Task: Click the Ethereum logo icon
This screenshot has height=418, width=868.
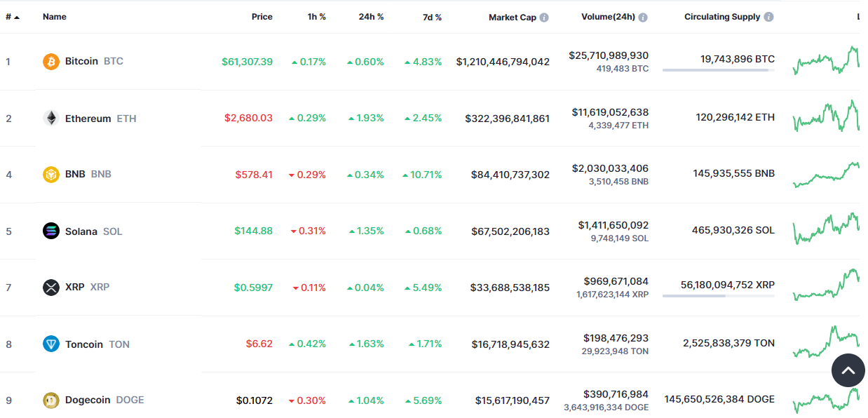Action: coord(51,119)
